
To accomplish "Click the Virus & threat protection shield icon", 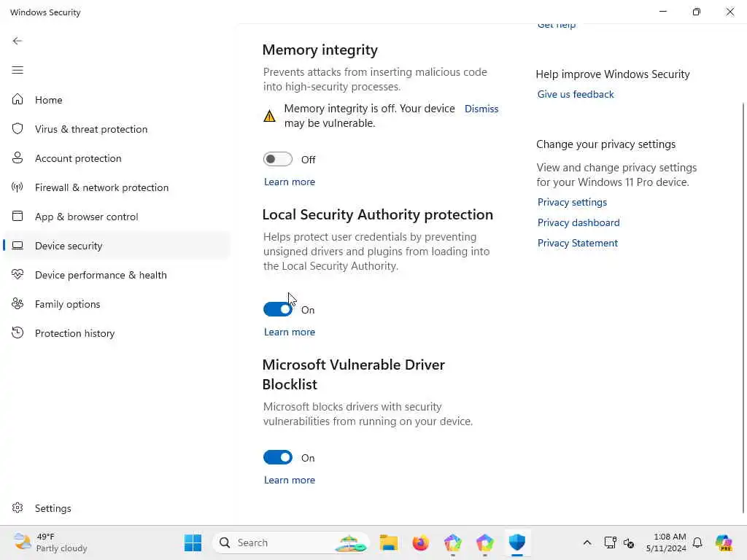I will 18,128.
